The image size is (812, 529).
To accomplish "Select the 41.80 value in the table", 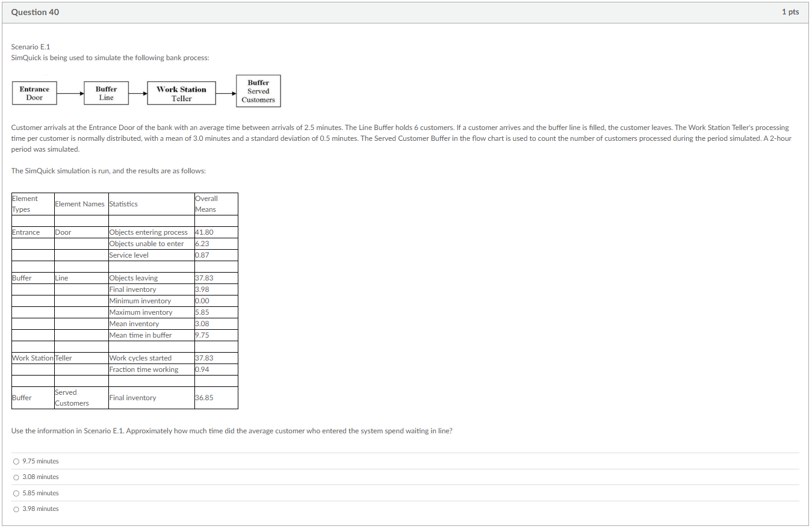I will 205,232.
